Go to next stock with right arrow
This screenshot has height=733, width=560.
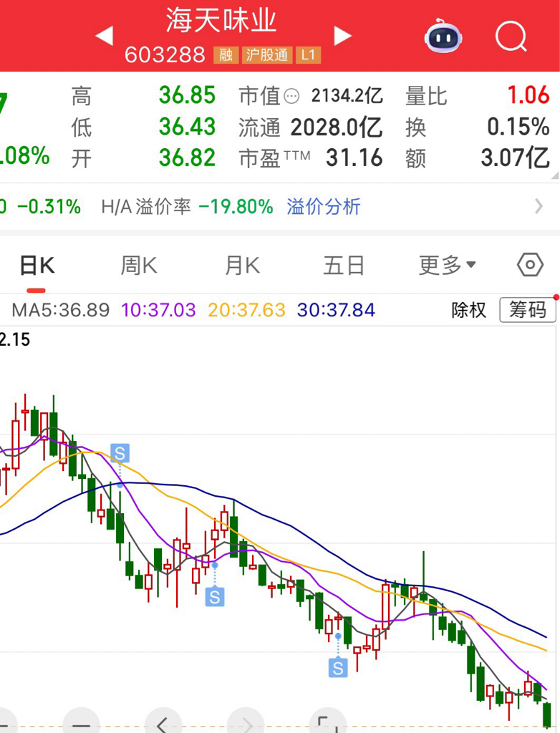[x=342, y=36]
